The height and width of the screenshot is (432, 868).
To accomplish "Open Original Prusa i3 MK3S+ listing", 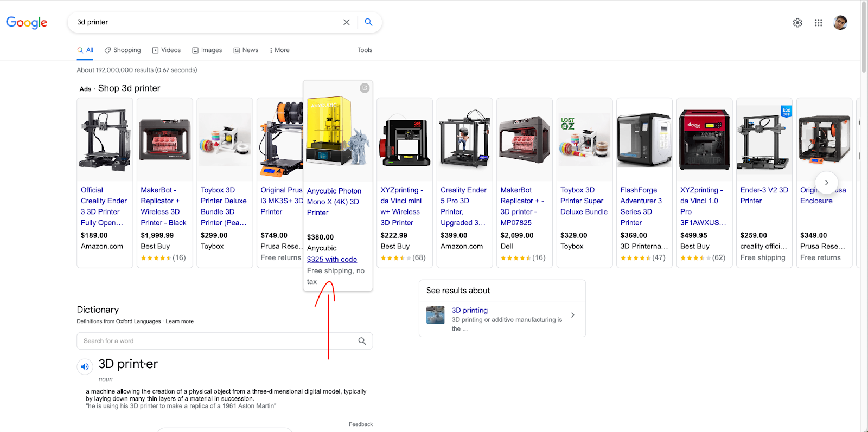I will coord(282,201).
